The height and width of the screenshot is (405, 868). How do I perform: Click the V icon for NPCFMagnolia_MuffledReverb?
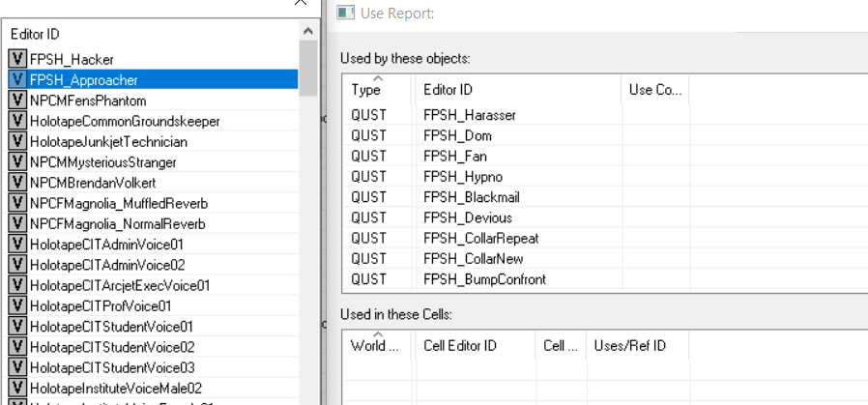pos(17,203)
